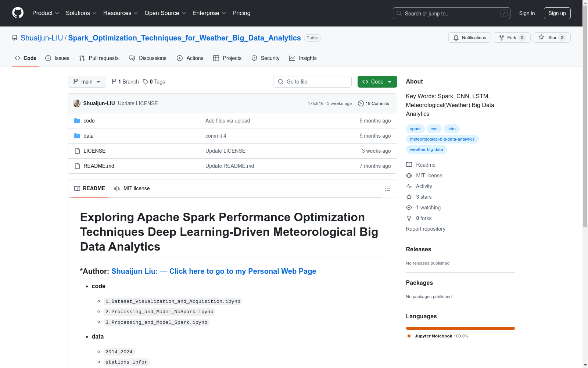
Task: Open the Security tab
Action: [266, 58]
